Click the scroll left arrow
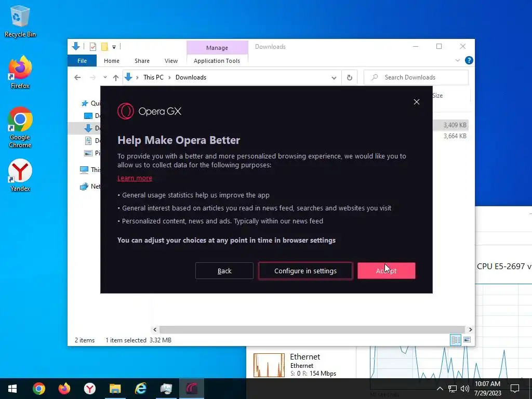Image resolution: width=532 pixels, height=399 pixels. (x=155, y=329)
